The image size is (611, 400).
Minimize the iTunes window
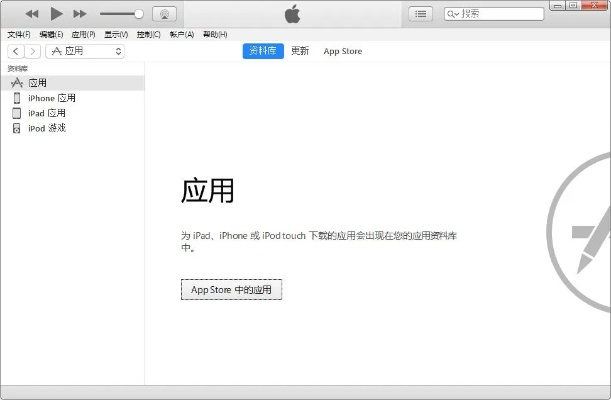click(558, 5)
